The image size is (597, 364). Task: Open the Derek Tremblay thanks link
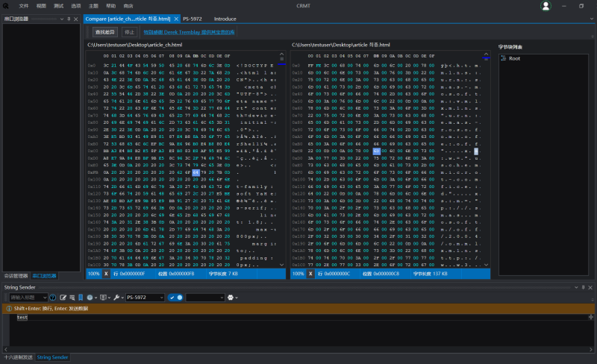pyautogui.click(x=189, y=32)
